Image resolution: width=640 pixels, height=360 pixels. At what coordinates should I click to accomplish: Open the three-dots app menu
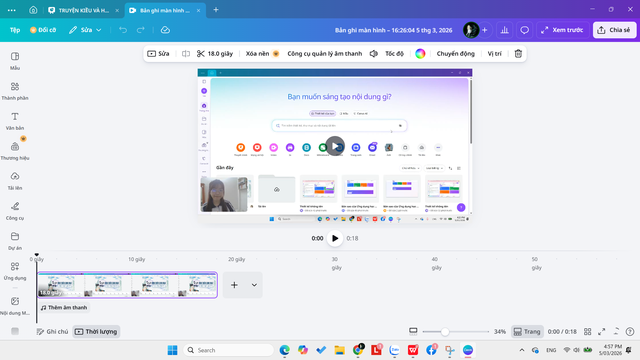click(x=11, y=10)
